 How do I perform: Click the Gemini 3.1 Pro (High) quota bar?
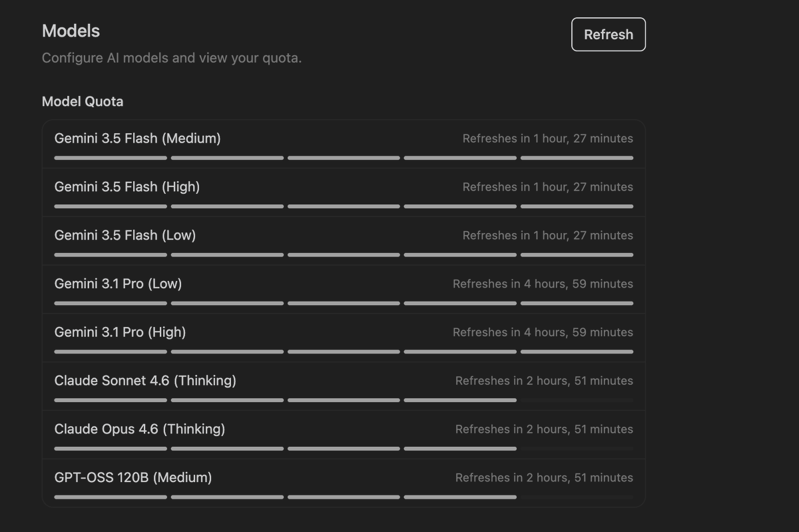344,352
